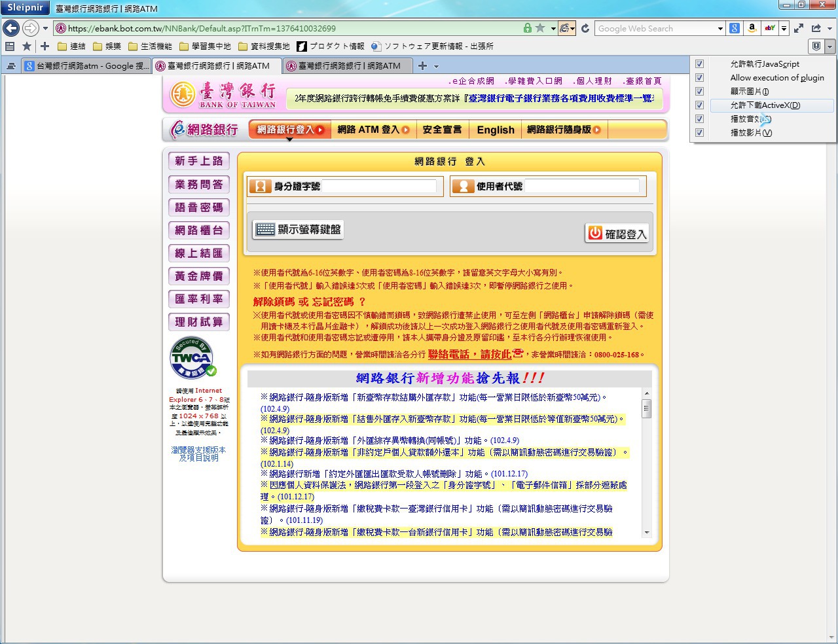Open the プロダクト情報 bookmark
Viewport: 838px width, 644px height.
point(330,46)
